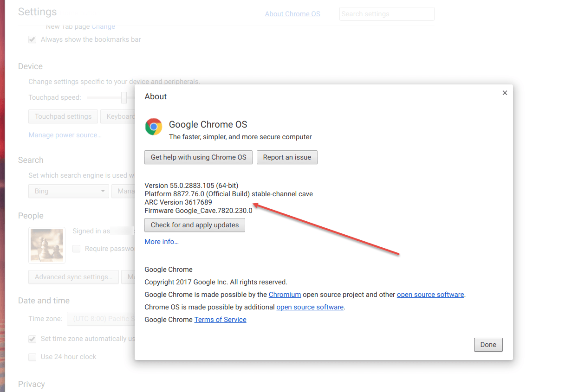This screenshot has height=392, width=585.
Task: Toggle Always show the bookmarks bar checkbox
Action: 32,39
